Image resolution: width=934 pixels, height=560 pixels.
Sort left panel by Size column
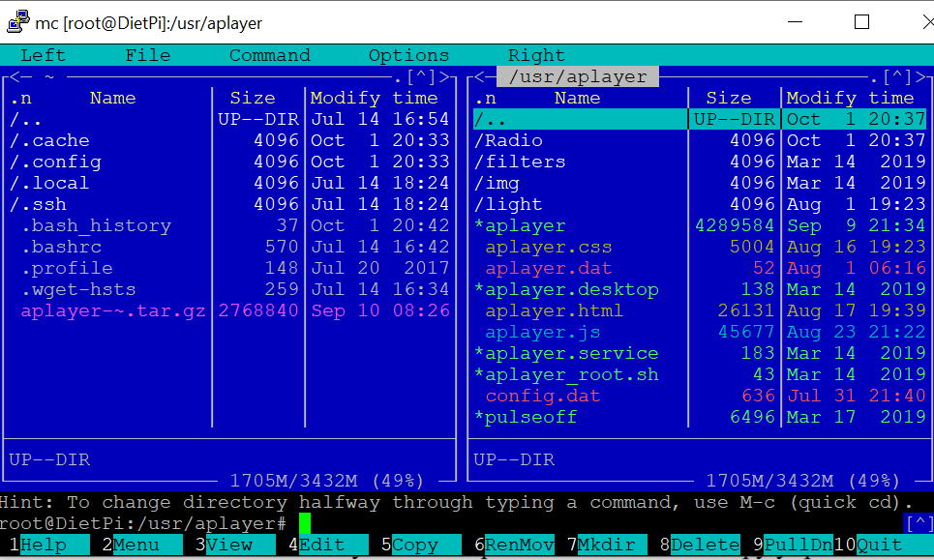point(253,98)
